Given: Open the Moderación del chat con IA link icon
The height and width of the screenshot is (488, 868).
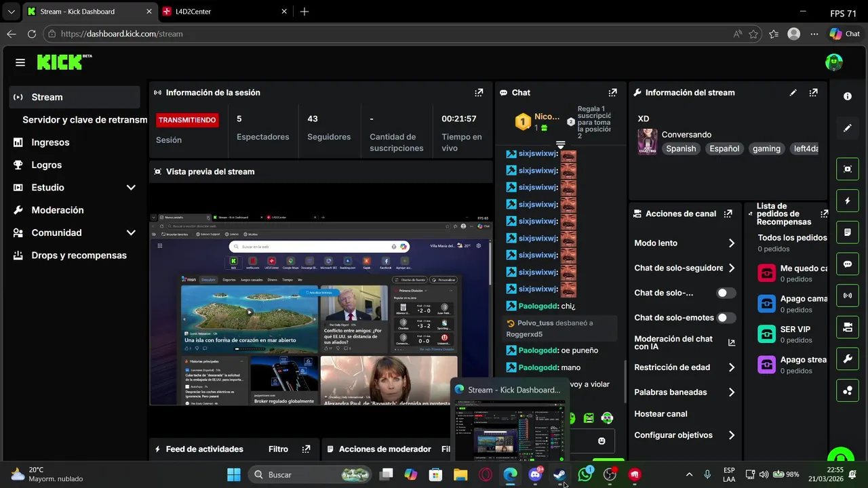Looking at the screenshot, I should pos(732,343).
